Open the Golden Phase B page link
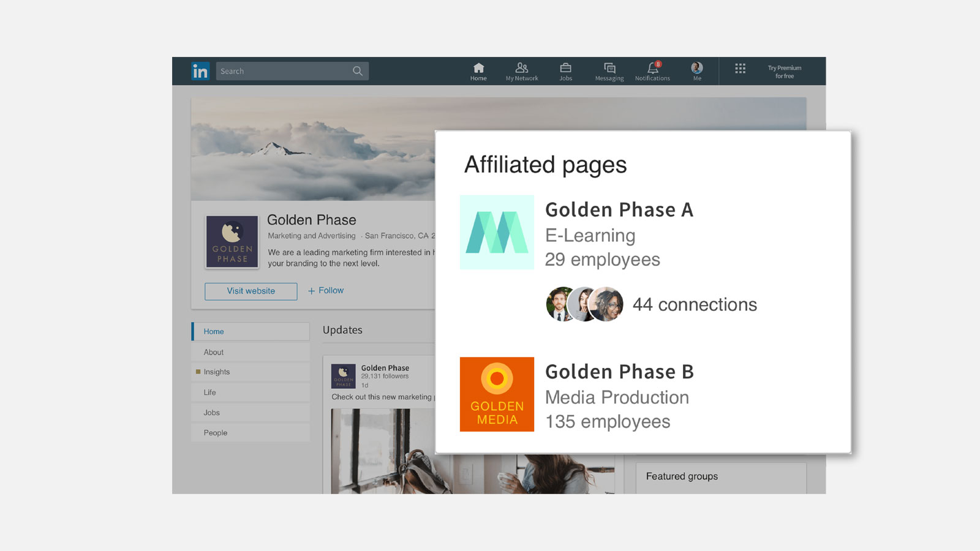The width and height of the screenshot is (980, 551). (619, 372)
